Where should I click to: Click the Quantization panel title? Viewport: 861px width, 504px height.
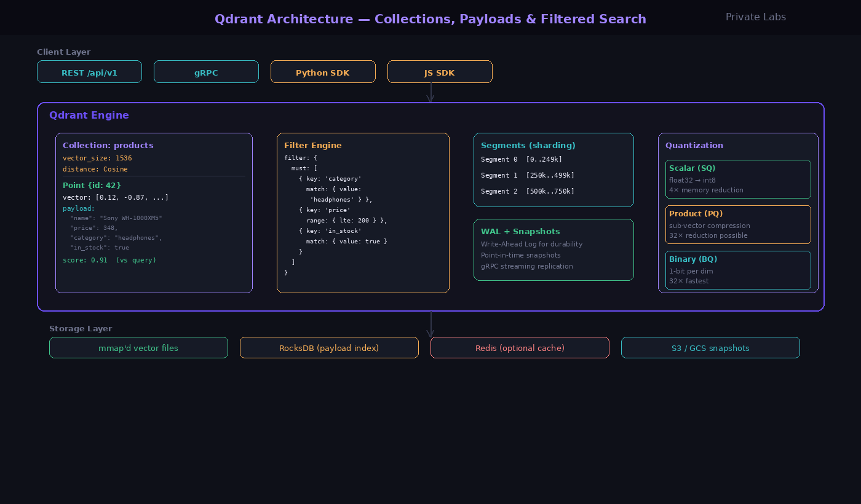(694, 146)
